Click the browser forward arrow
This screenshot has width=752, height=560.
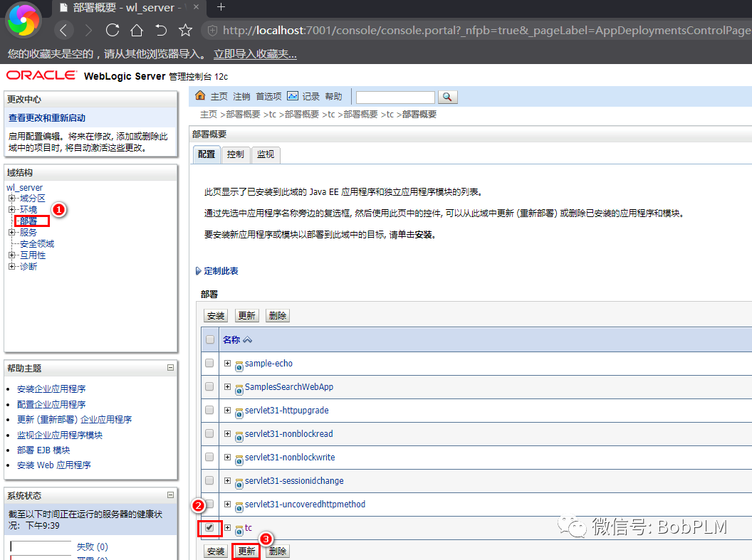coord(88,30)
